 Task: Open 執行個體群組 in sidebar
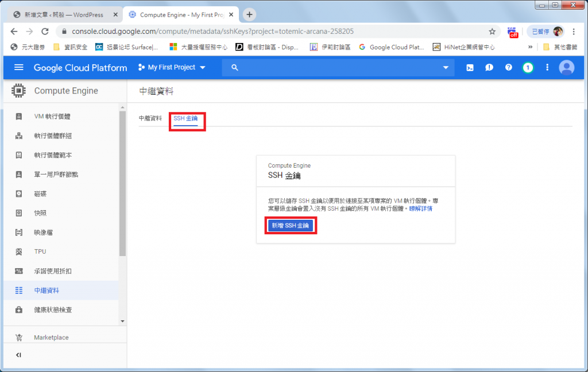(x=53, y=135)
